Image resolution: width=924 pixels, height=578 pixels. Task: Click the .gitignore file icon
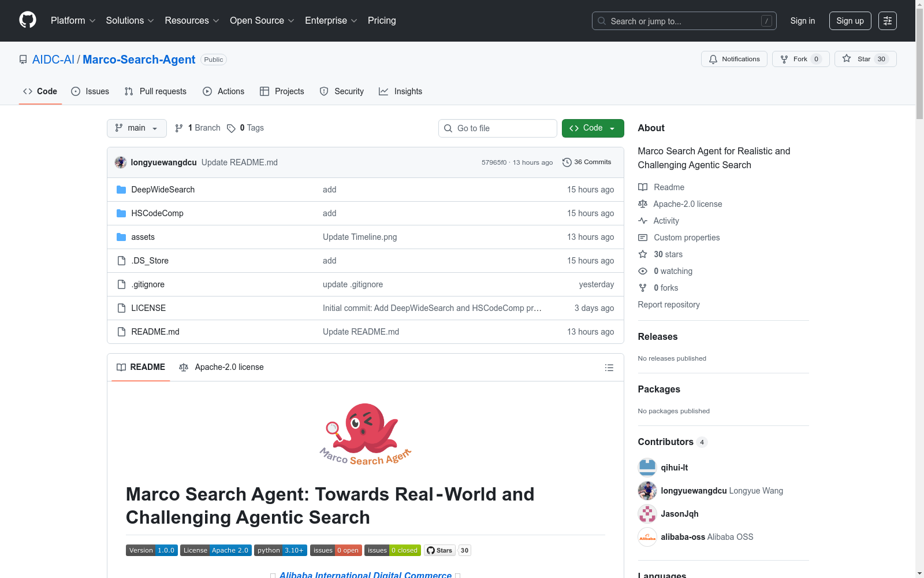[x=121, y=284]
